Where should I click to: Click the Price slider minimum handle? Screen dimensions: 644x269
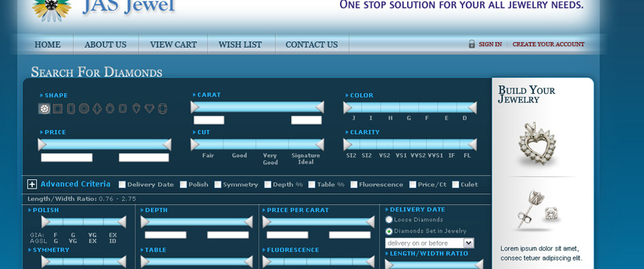pyautogui.click(x=42, y=144)
